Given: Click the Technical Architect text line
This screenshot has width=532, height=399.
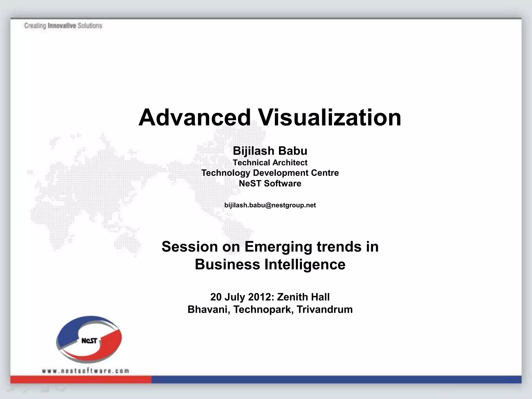Looking at the screenshot, I should (x=270, y=163).
